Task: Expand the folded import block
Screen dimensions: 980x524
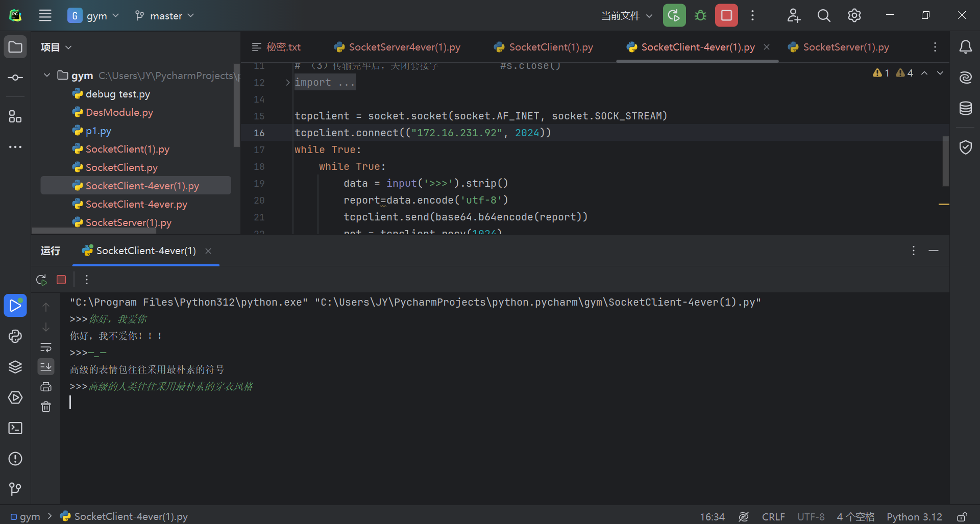Action: (x=288, y=82)
